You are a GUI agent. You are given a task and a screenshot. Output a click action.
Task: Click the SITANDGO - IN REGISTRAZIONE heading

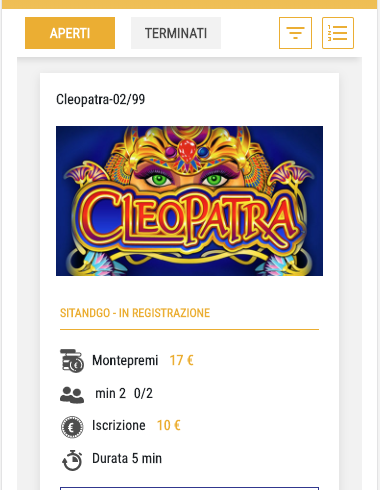pyautogui.click(x=135, y=313)
